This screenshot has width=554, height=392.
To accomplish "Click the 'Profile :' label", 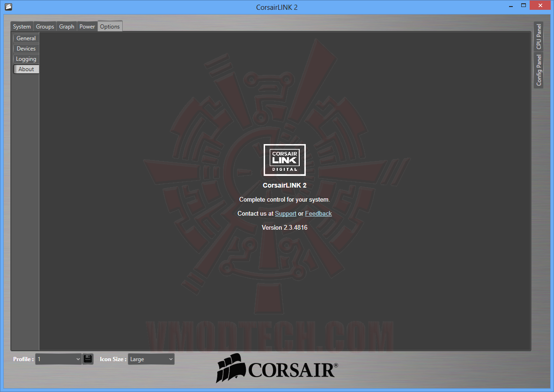I will (23, 359).
